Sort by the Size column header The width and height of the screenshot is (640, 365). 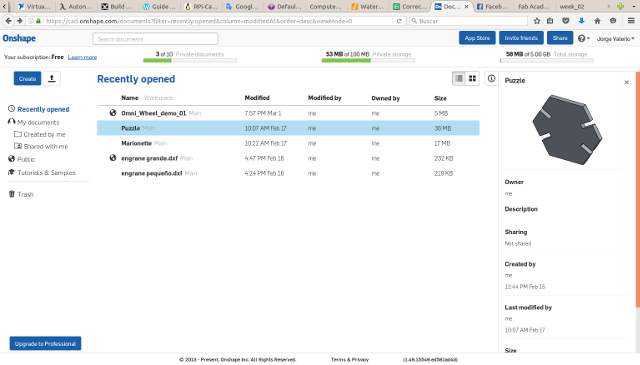pyautogui.click(x=440, y=98)
